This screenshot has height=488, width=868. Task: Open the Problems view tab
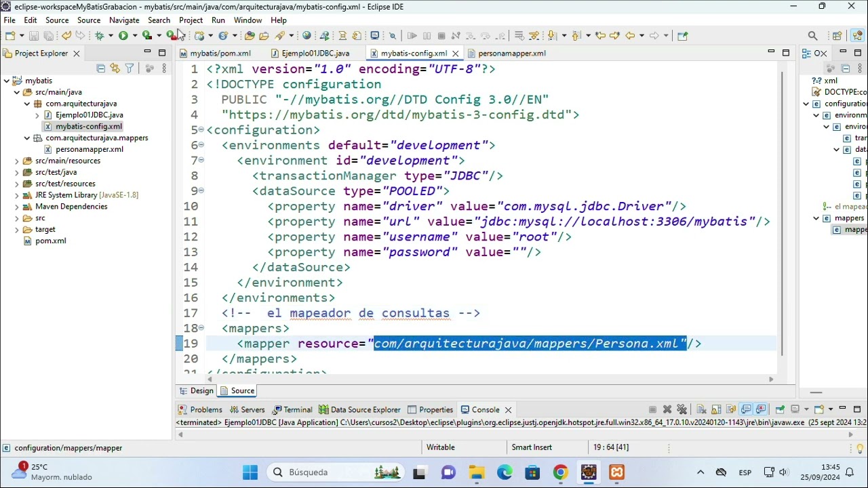pyautogui.click(x=200, y=409)
